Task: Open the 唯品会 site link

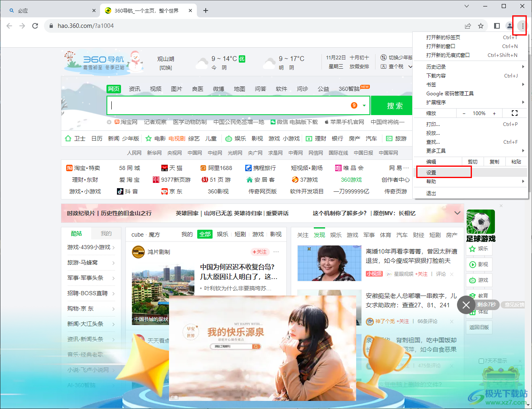Action: (349, 168)
